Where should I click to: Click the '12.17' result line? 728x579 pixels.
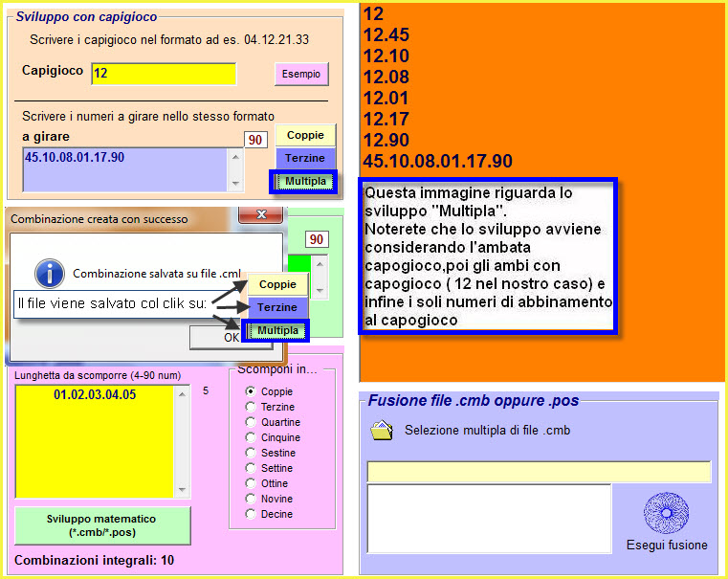pos(386,120)
